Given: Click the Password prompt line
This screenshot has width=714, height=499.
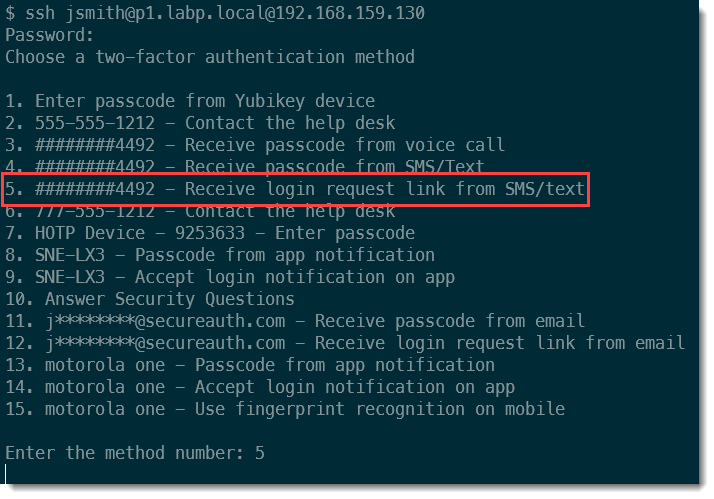Looking at the screenshot, I should tap(49, 35).
